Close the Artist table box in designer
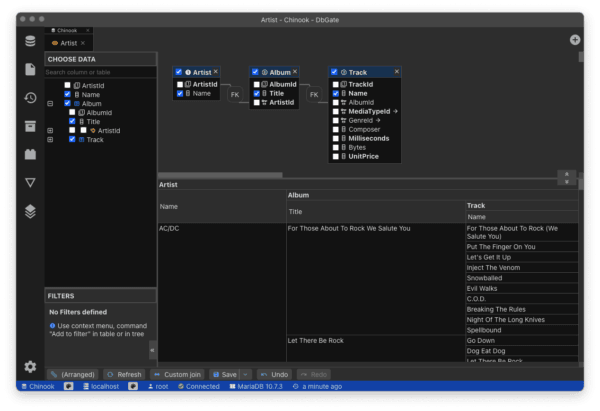Image resolution: width=600 pixels, height=411 pixels. [x=216, y=72]
